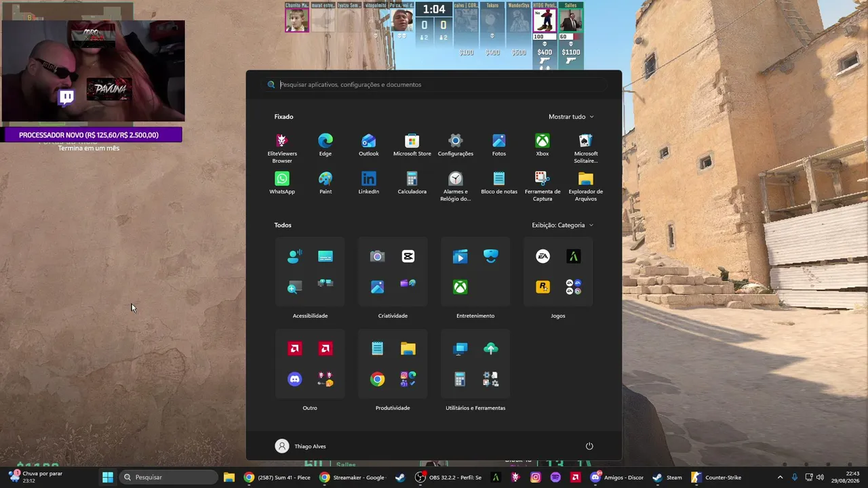Open EliteViewers Browser from pinned apps
868x488 pixels.
click(282, 148)
